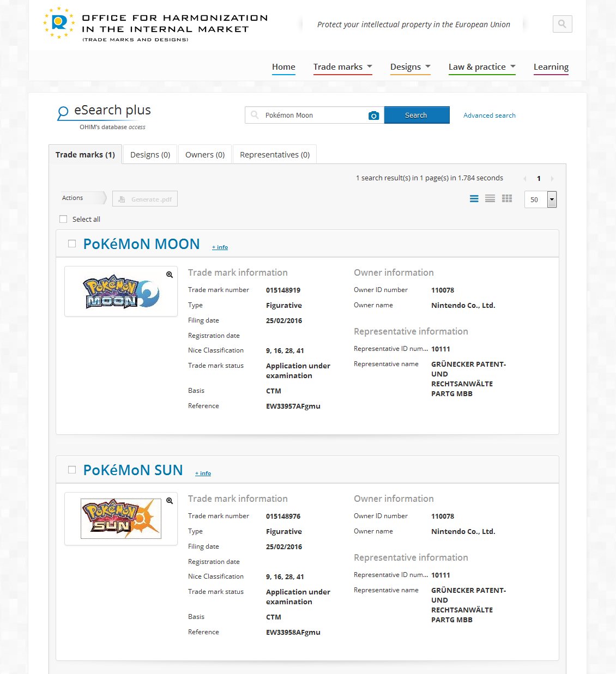616x674 pixels.
Task: Tick the Pokémon Sun result checkbox
Action: (x=72, y=470)
